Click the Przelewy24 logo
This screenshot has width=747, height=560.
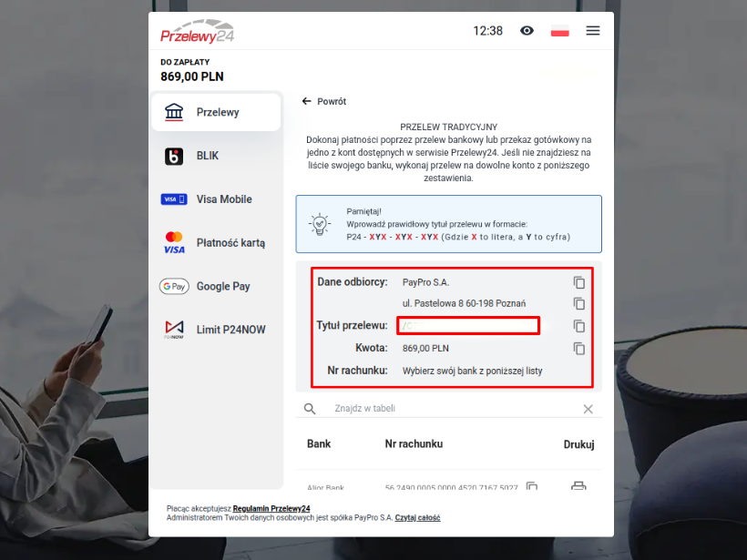[198, 32]
